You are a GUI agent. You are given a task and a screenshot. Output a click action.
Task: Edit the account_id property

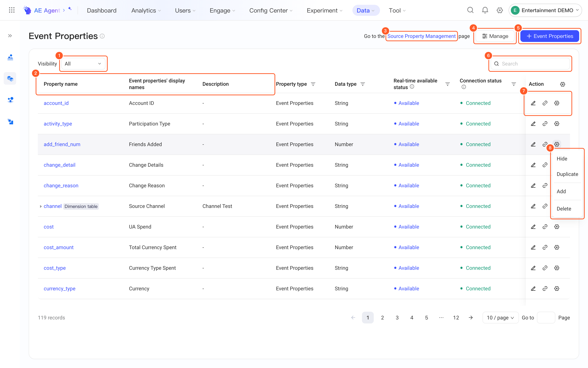pyautogui.click(x=533, y=103)
